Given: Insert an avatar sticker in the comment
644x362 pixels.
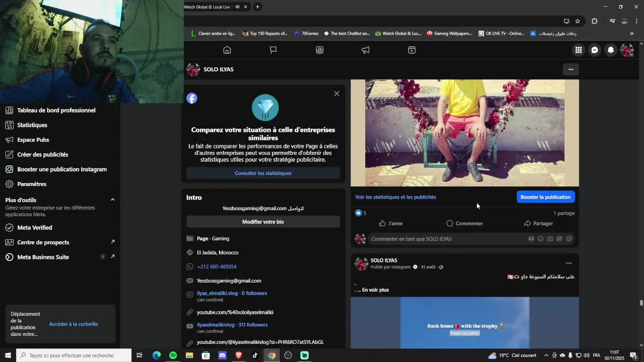Looking at the screenshot, I should coord(531,239).
